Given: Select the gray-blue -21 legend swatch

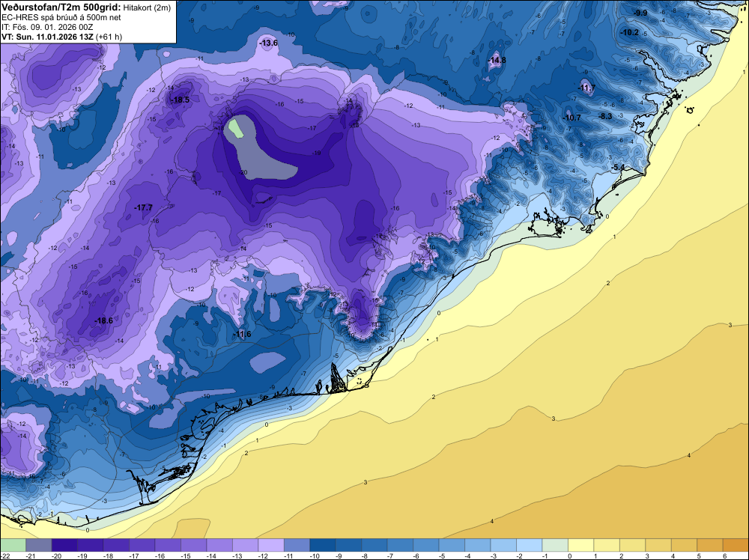Looking at the screenshot, I should click(39, 545).
